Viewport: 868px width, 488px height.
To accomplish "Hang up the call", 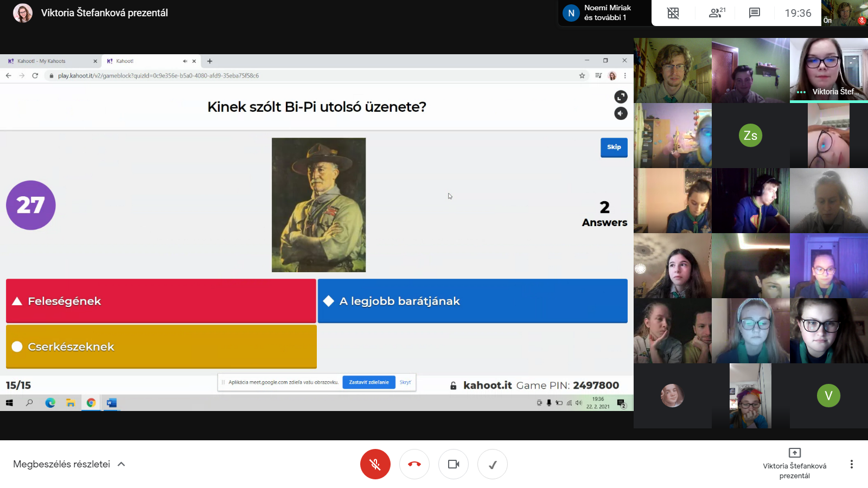I will click(x=414, y=464).
